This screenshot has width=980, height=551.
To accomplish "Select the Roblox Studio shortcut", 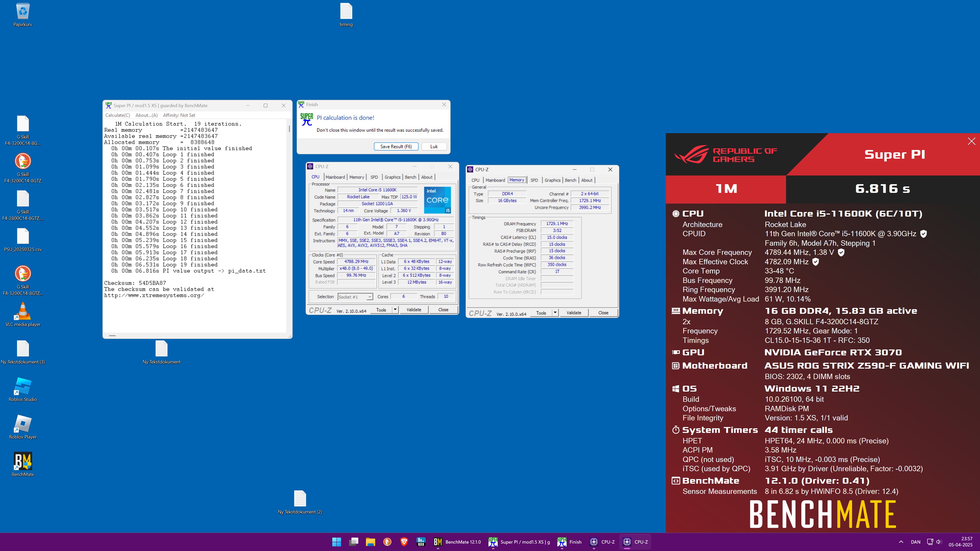I will 23,389.
